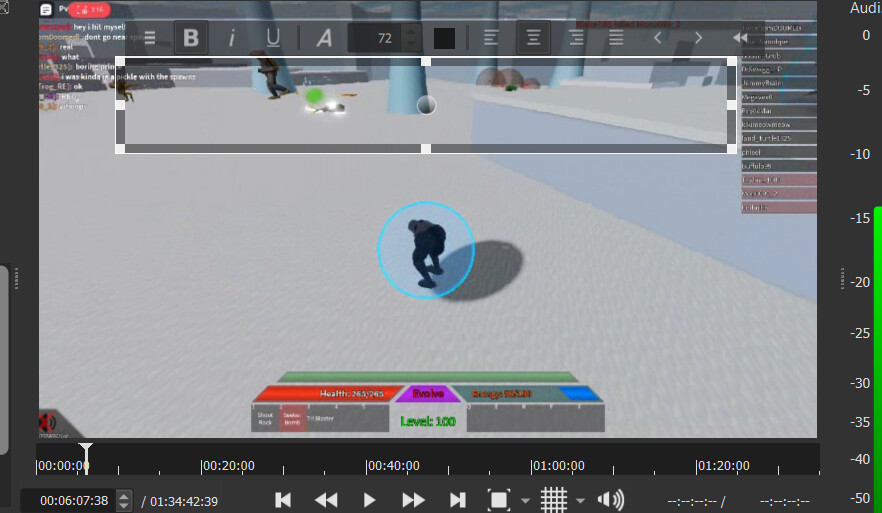Open the text toolbar hamburger menu

150,38
